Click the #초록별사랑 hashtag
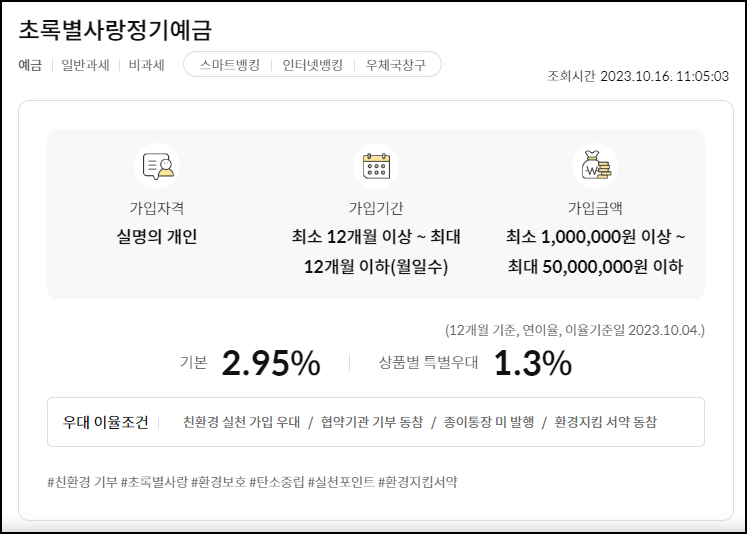Screen dimensions: 747x534 click(x=154, y=482)
